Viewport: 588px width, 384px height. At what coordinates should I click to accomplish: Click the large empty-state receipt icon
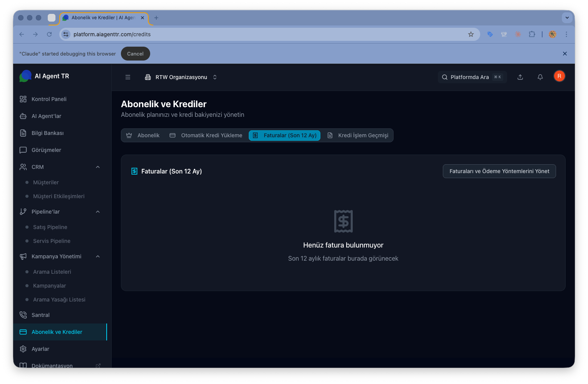[343, 221]
